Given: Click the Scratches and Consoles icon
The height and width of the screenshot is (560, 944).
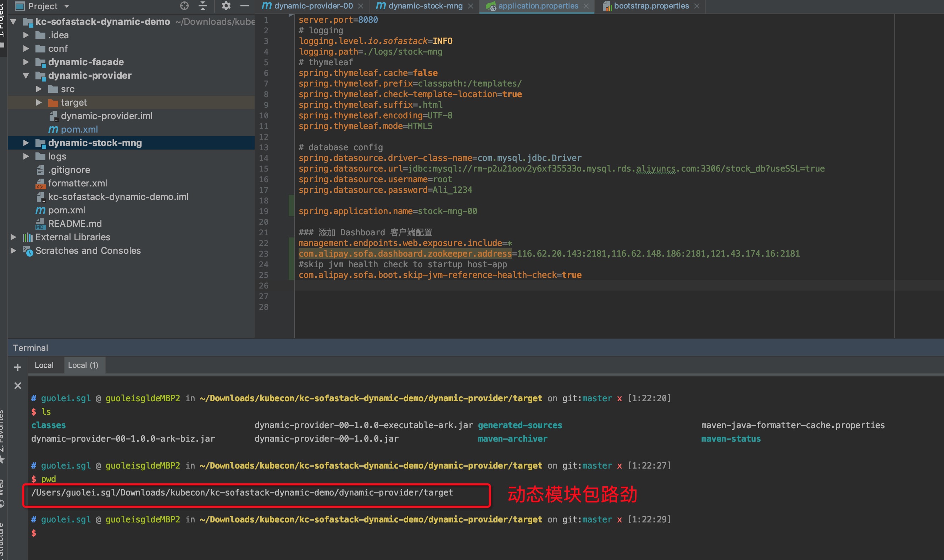Looking at the screenshot, I should [28, 251].
